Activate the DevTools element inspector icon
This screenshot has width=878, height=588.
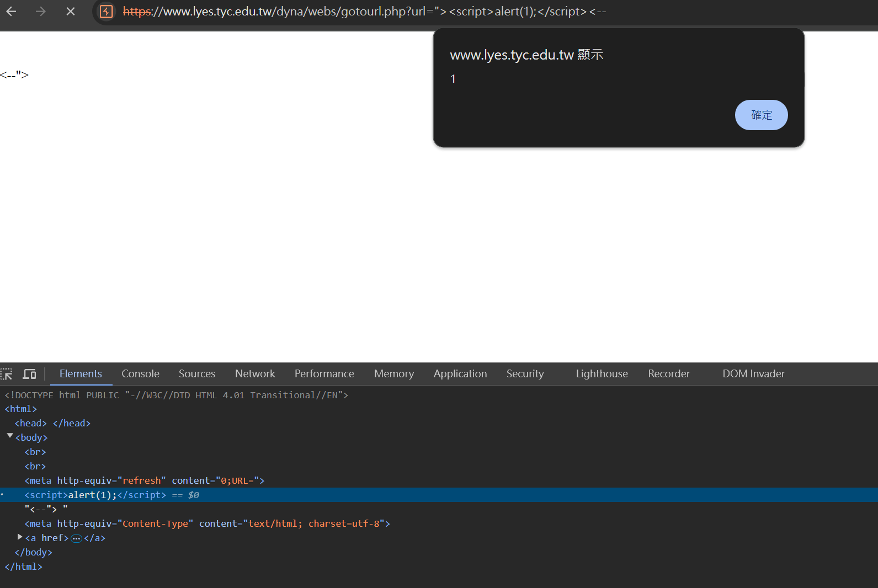pyautogui.click(x=7, y=374)
